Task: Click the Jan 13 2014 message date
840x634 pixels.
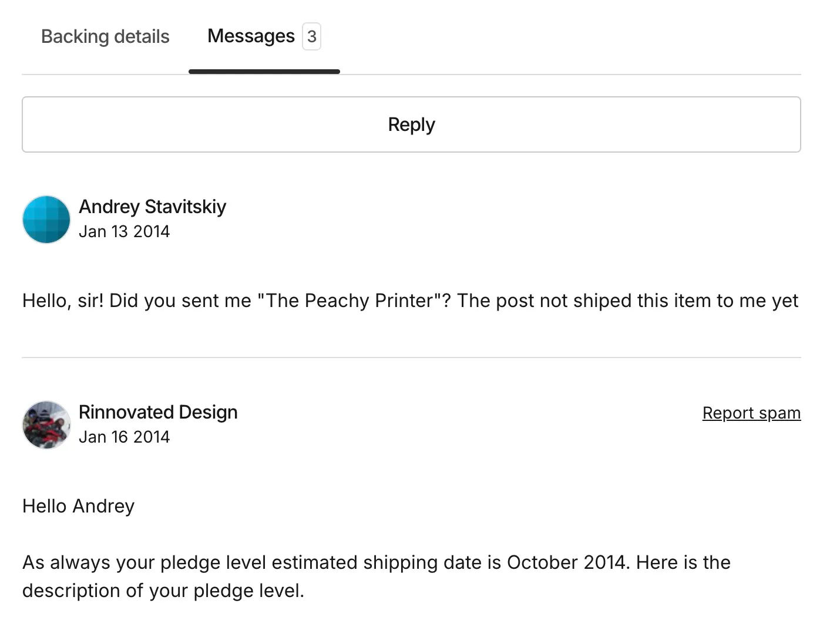Action: [124, 231]
